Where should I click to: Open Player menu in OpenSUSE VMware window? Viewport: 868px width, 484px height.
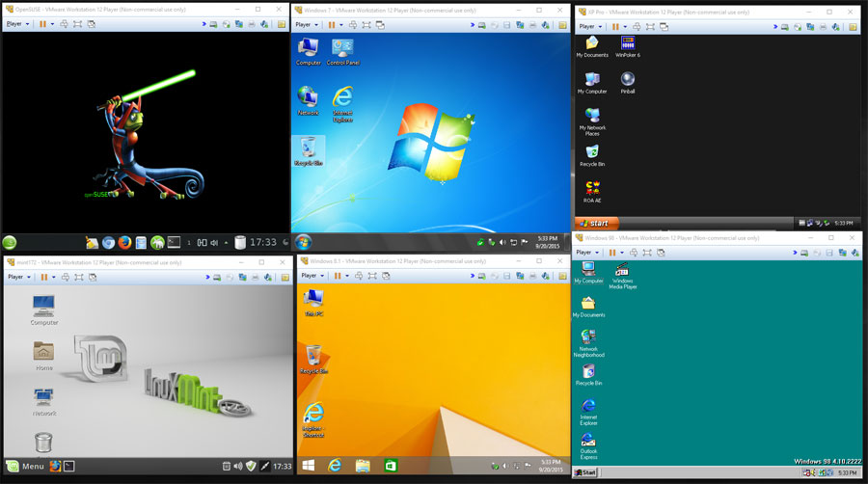point(17,24)
